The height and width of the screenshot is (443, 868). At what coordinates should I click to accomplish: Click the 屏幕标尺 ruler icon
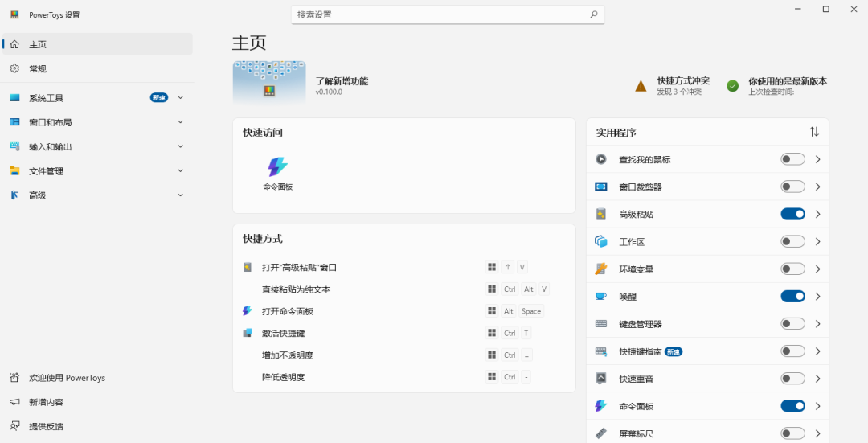600,433
